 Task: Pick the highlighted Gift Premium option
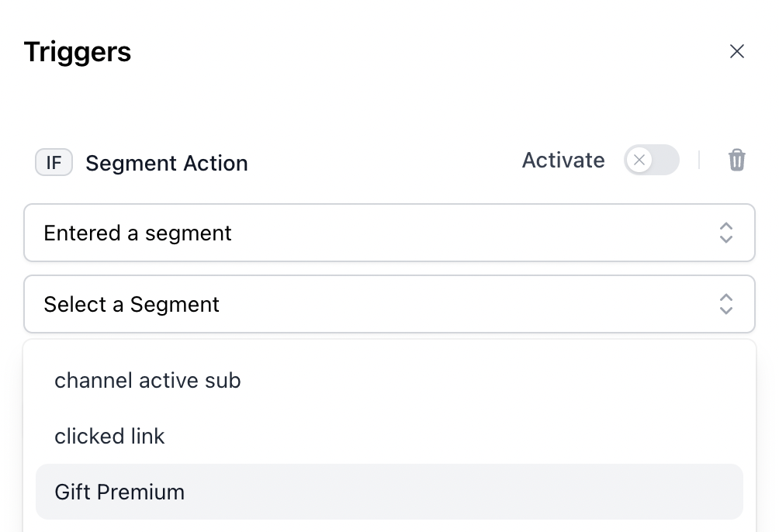389,492
